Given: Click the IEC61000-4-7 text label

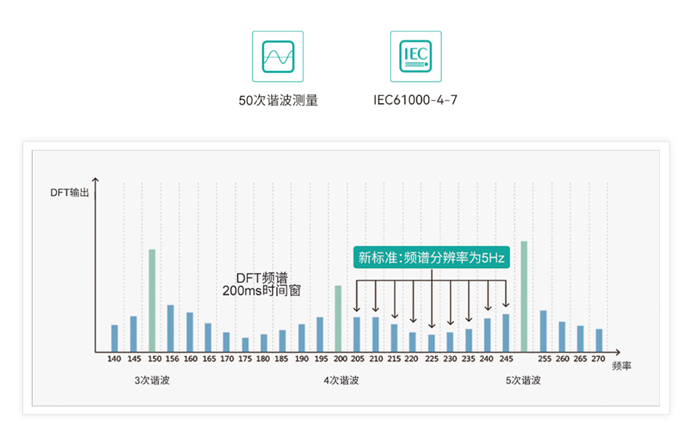Looking at the screenshot, I should [x=415, y=101].
